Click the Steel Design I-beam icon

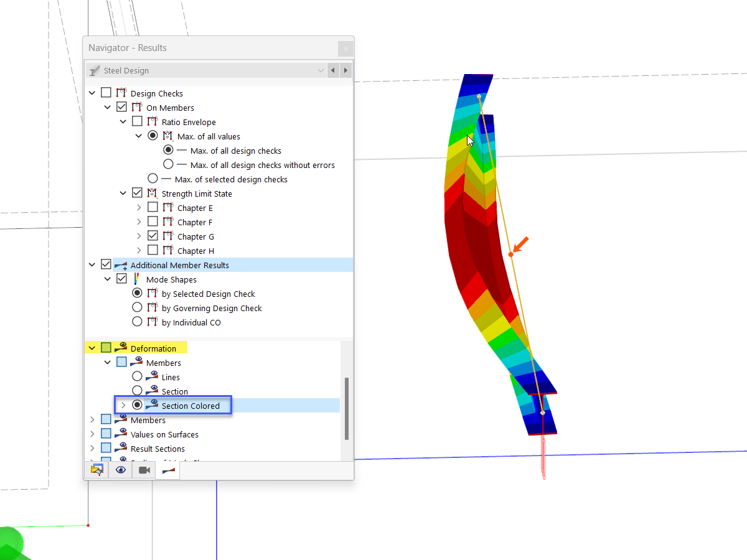click(95, 70)
